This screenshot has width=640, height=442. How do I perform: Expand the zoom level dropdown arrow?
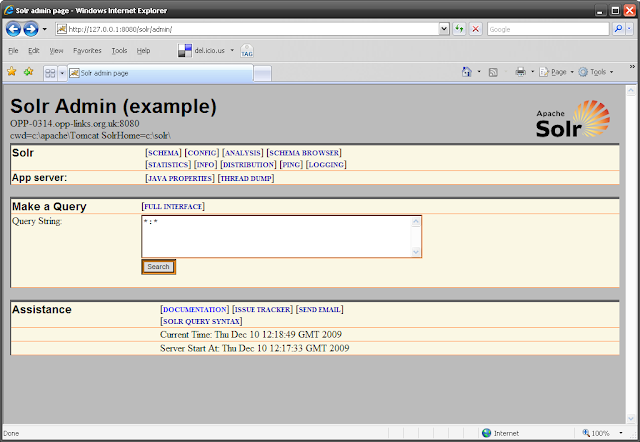coord(621,433)
